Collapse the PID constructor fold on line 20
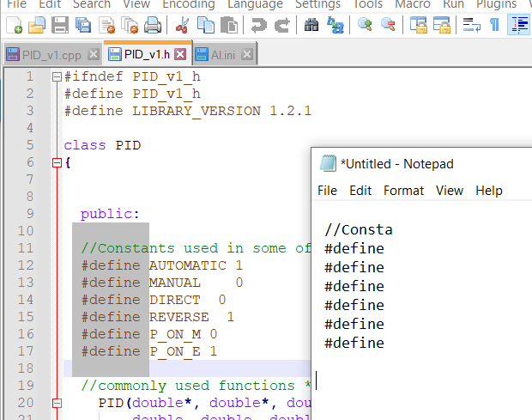 tap(57, 404)
